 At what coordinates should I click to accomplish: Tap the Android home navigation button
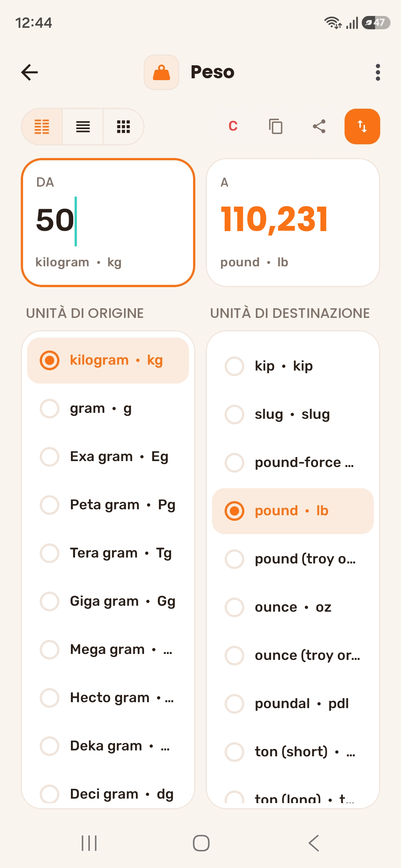click(x=201, y=843)
